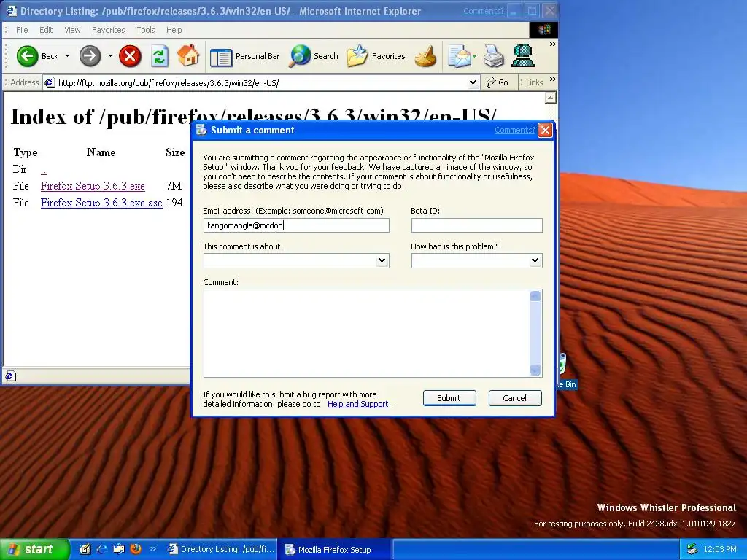Image resolution: width=747 pixels, height=560 pixels.
Task: Stop page loading with the red X icon
Action: [130, 56]
